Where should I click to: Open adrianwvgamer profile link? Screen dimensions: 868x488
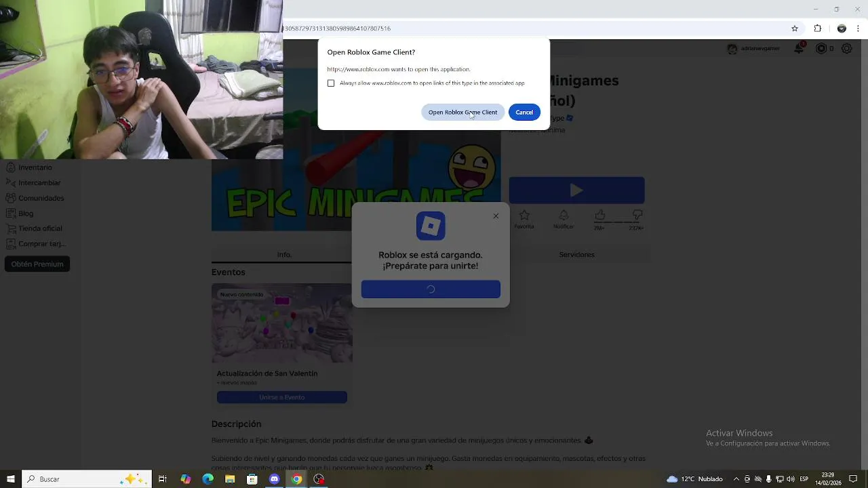(753, 49)
